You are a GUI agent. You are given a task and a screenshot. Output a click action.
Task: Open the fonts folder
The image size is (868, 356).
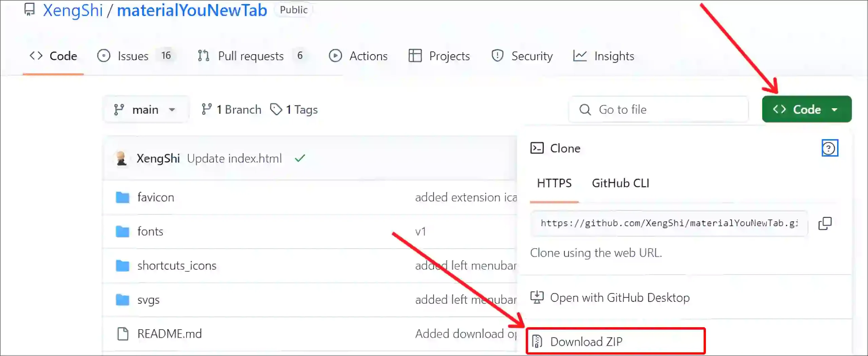pos(150,231)
